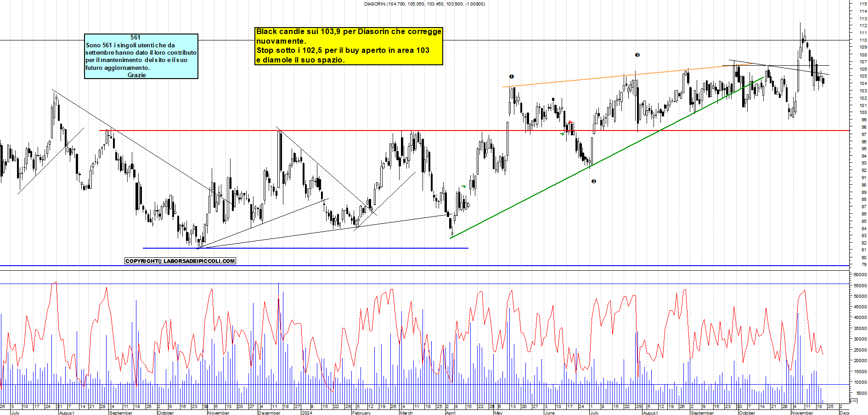Click the 15000 volume scale label
This screenshot has height=415, width=868.
pos(860,372)
